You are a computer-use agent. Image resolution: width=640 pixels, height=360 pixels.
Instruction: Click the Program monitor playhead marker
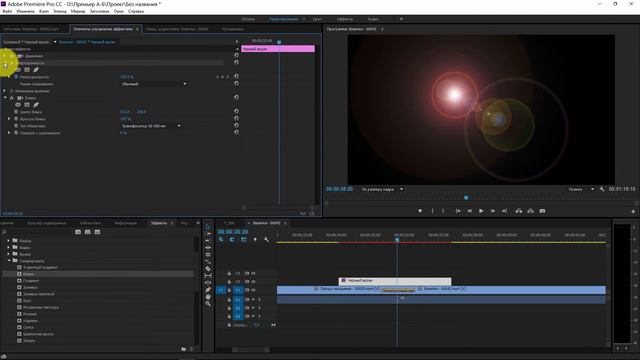pos(466,198)
